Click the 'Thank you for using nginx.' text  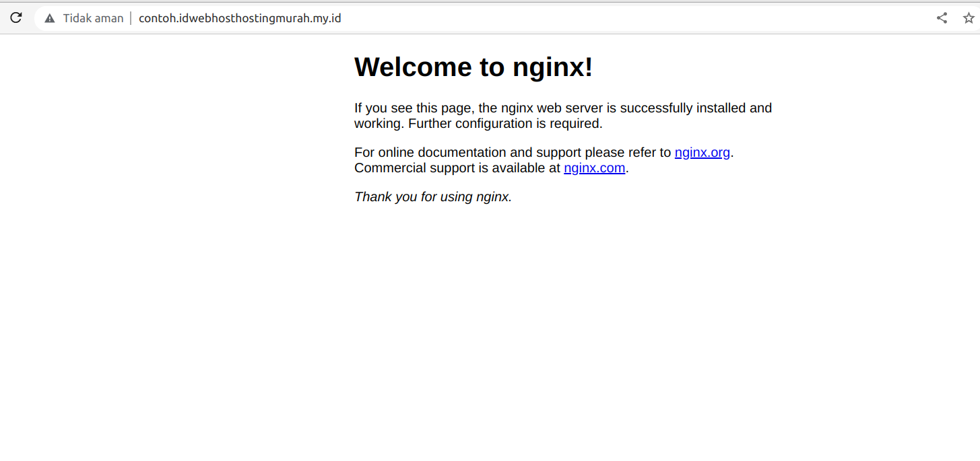pos(433,197)
